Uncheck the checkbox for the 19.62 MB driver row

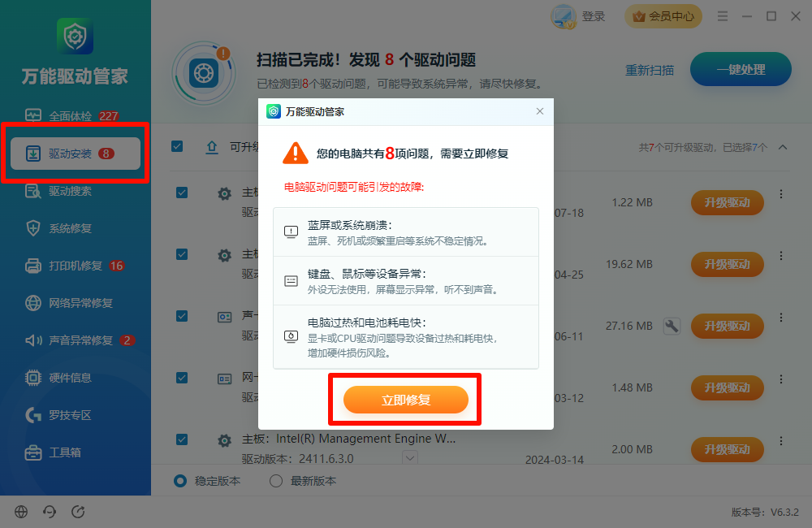point(182,254)
